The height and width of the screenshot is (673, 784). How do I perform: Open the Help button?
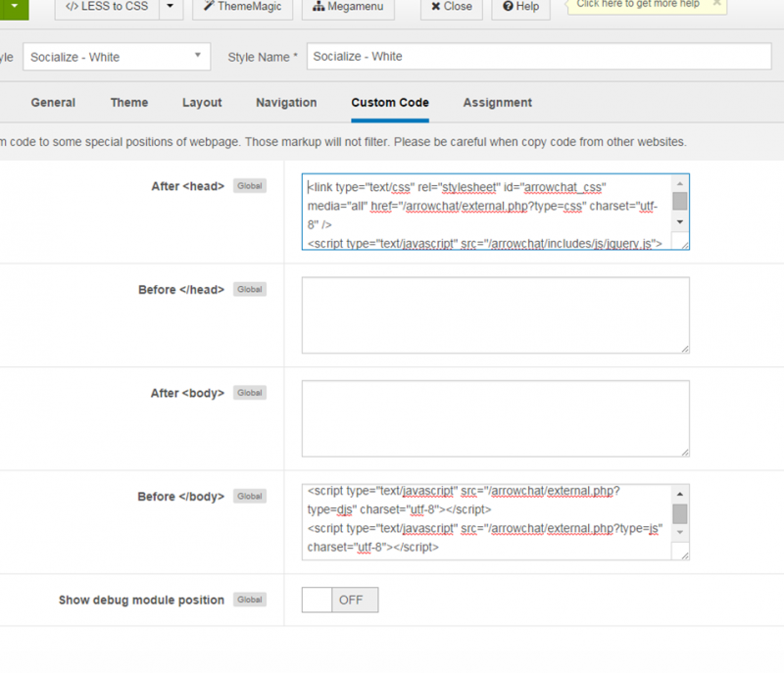coord(520,7)
